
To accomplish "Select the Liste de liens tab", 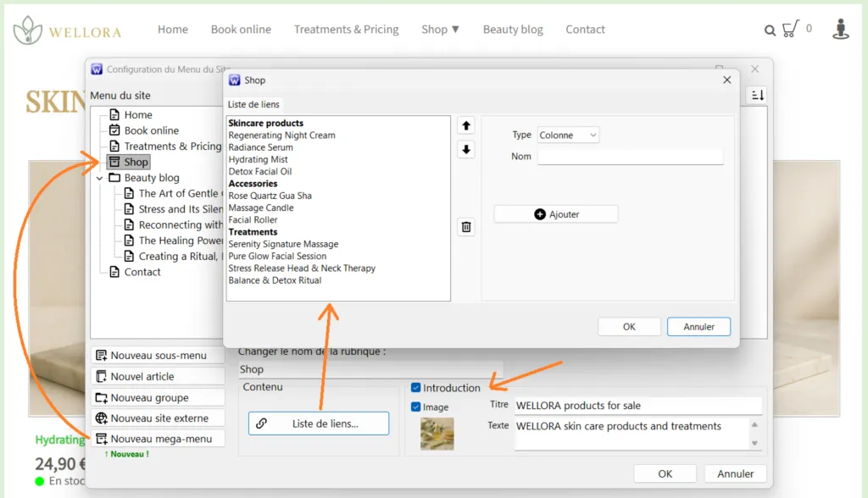I will click(253, 104).
